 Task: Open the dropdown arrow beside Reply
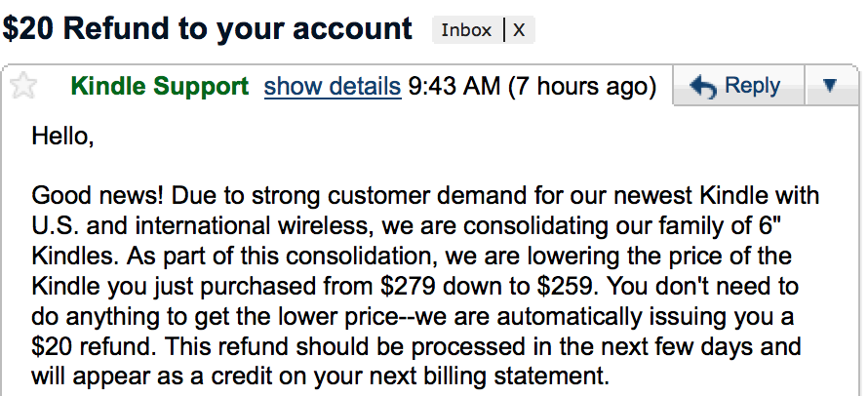click(830, 86)
